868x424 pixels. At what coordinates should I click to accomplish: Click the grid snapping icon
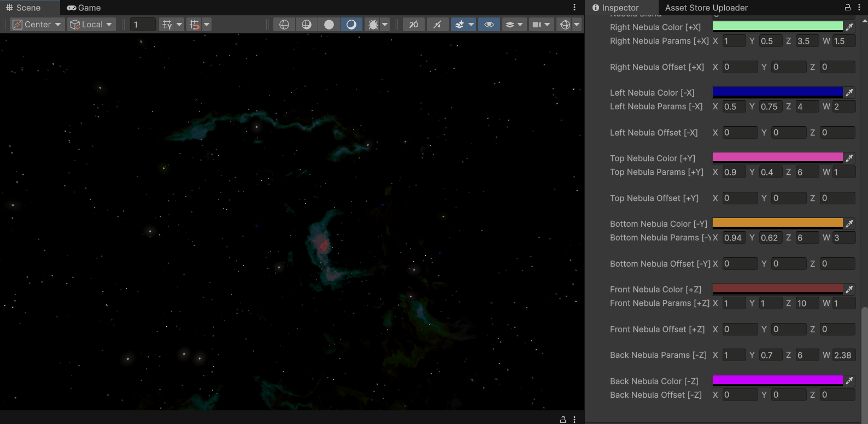point(167,25)
